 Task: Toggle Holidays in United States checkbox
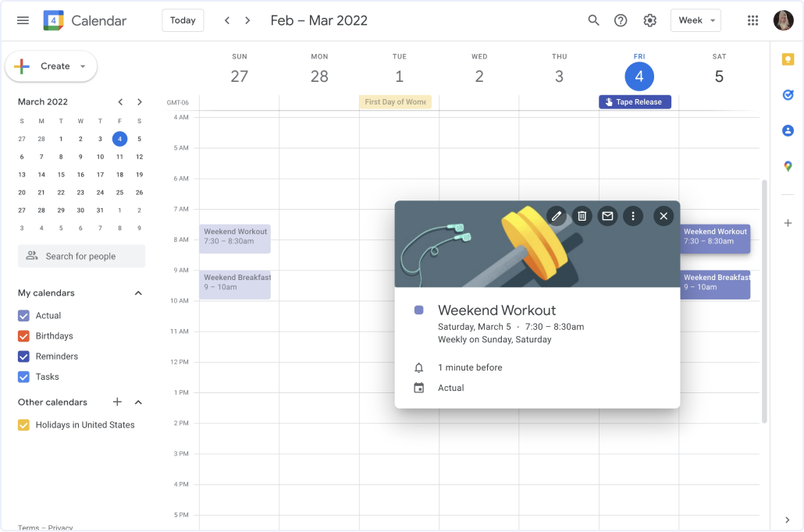click(x=23, y=425)
